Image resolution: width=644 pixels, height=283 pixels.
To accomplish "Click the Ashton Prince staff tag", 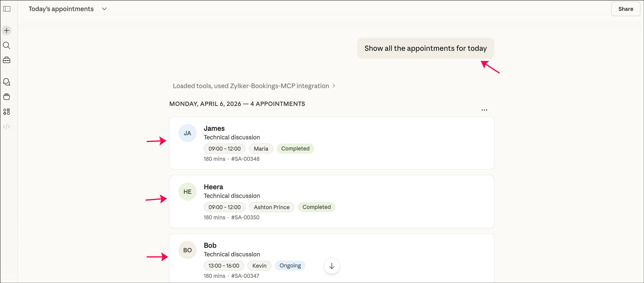I will click(x=272, y=207).
